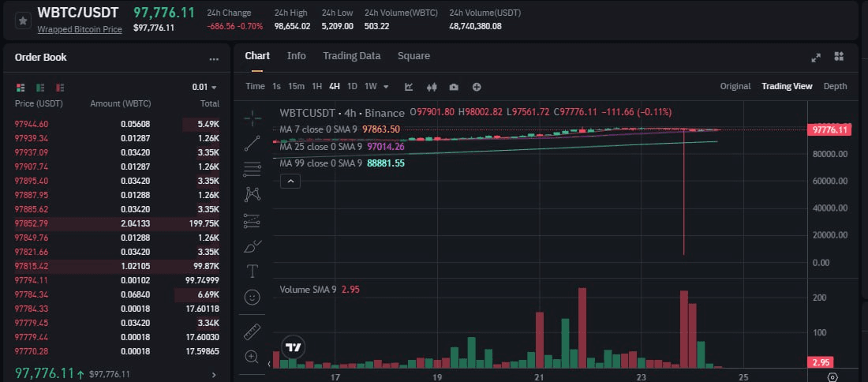
Task: Click the WBTCUSDT 4h Binance chart title
Action: click(342, 113)
